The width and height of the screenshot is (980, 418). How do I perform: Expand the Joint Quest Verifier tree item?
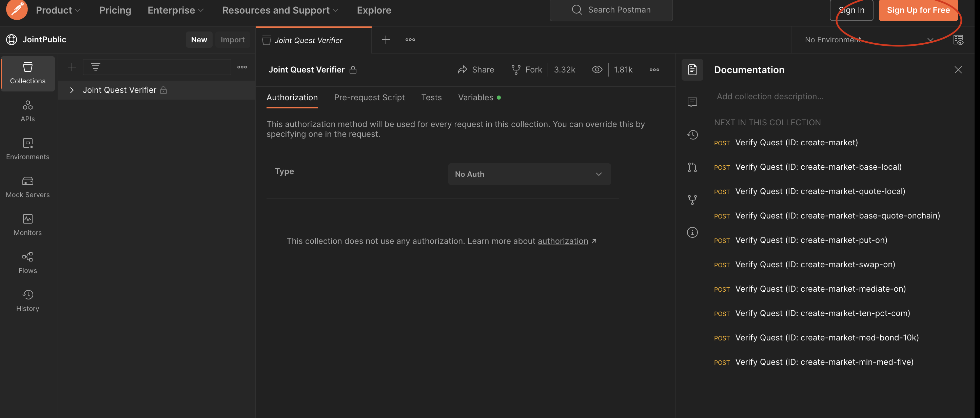(72, 90)
